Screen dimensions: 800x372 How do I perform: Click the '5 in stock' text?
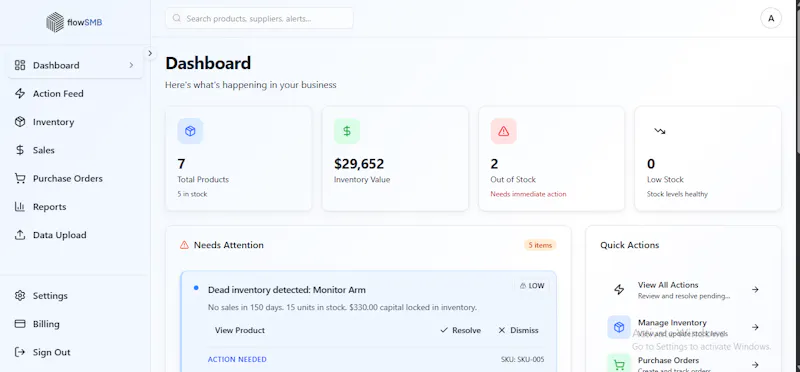click(x=192, y=194)
